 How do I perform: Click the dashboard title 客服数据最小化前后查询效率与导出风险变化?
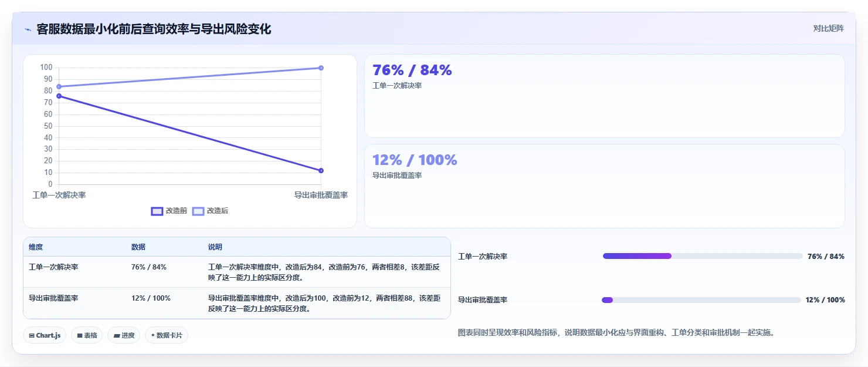(x=154, y=29)
